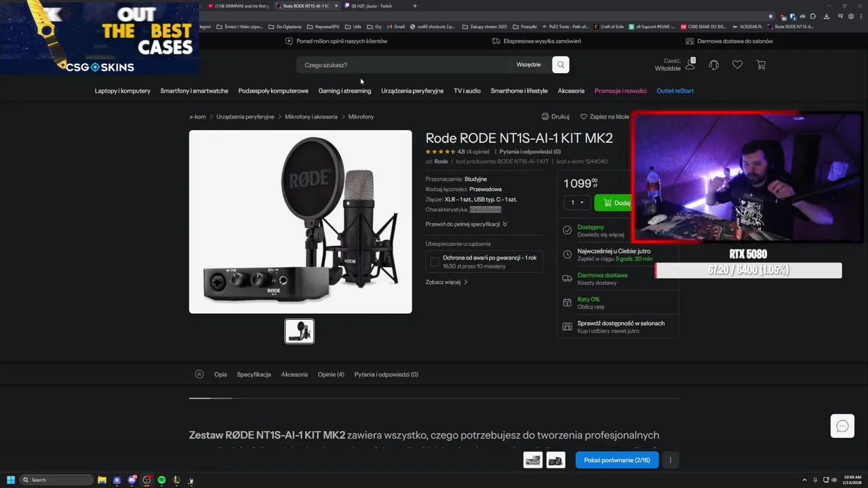The width and height of the screenshot is (868, 488).
Task: Click in the Windows taskbar Search box
Action: click(56, 480)
